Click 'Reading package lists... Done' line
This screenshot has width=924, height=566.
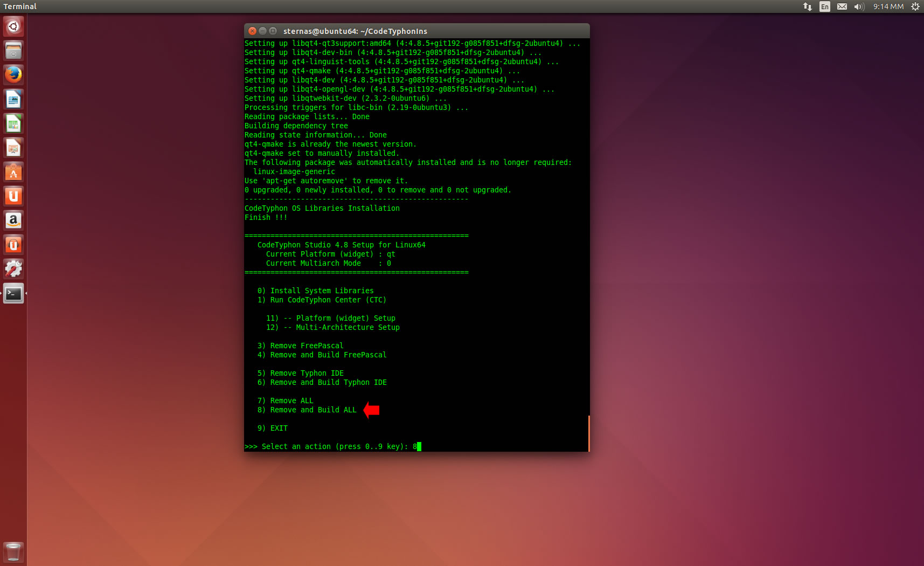click(x=307, y=116)
